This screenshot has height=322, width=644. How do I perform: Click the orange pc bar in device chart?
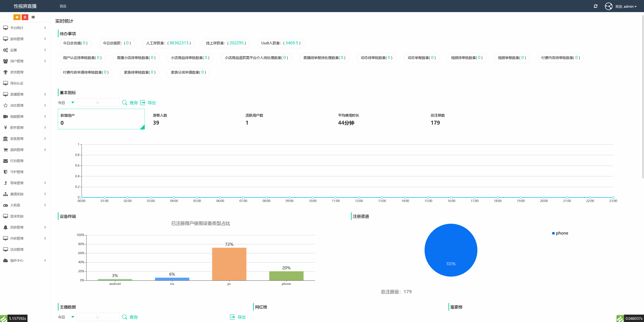coord(229,264)
